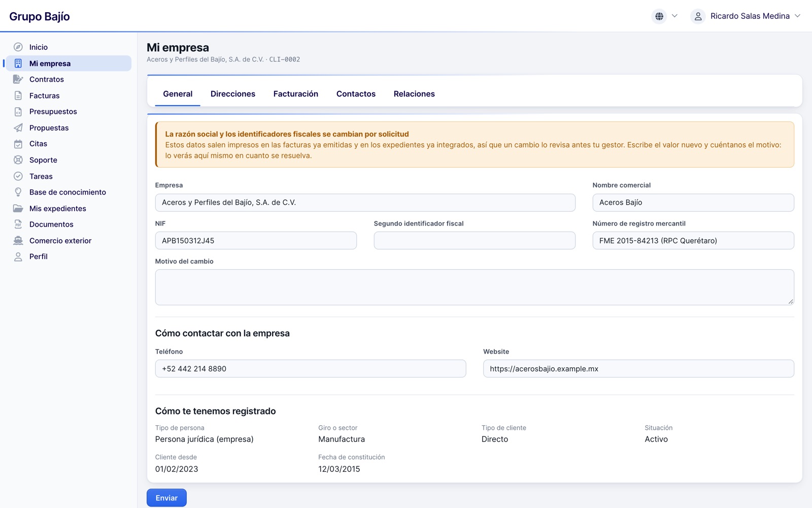Submit the form with Enviar button
Screen dimensions: 812x508
tap(166, 498)
